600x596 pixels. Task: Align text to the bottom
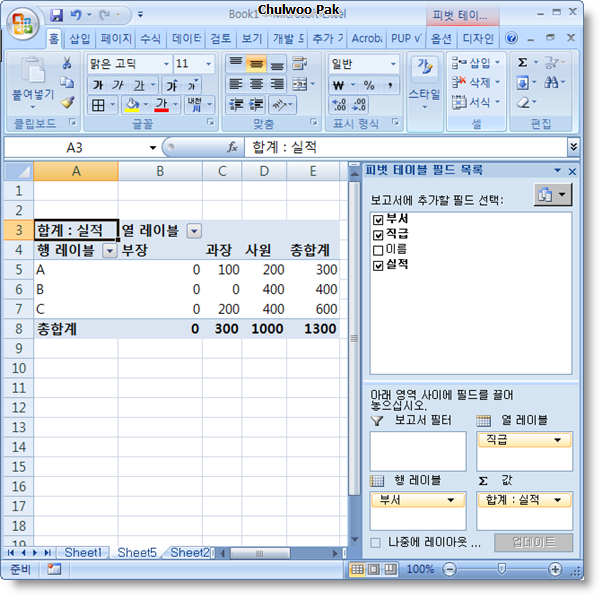click(x=277, y=63)
